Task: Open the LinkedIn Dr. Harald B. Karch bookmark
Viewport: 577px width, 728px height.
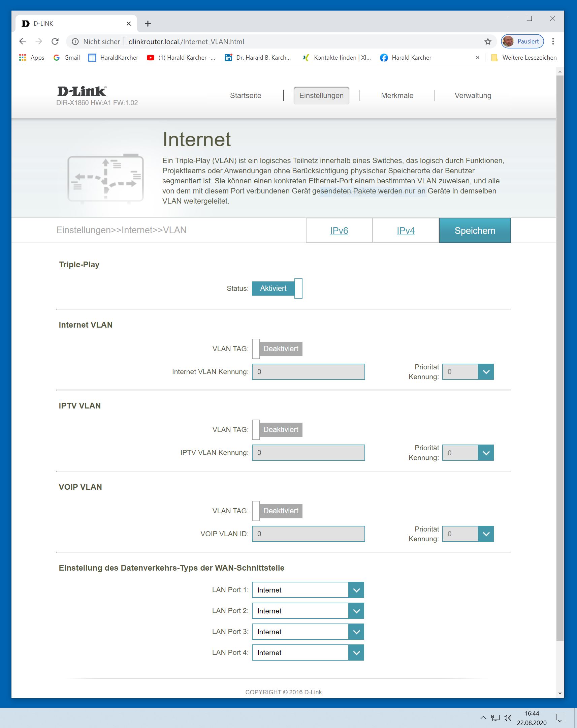Action: 258,58
